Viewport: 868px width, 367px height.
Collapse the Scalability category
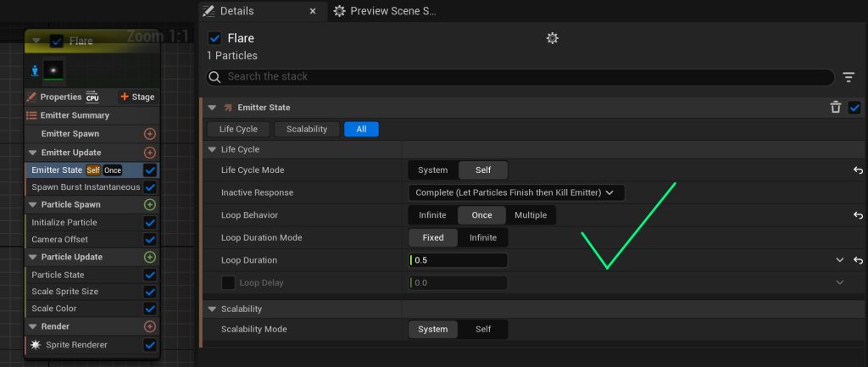[x=212, y=309]
